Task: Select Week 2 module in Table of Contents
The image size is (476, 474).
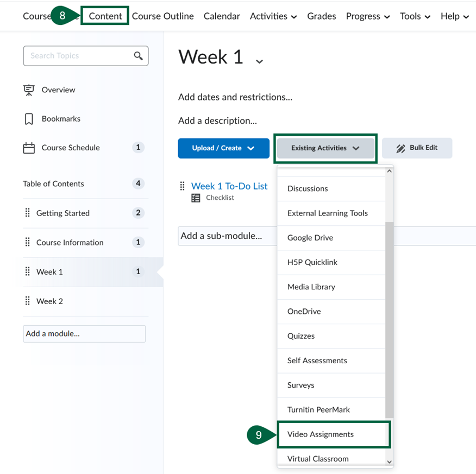Action: [x=49, y=301]
